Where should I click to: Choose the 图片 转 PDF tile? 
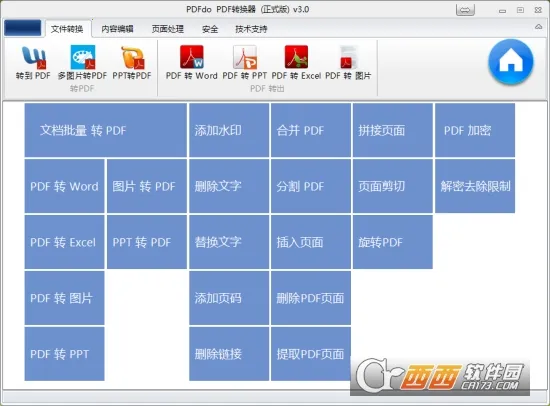(x=147, y=186)
